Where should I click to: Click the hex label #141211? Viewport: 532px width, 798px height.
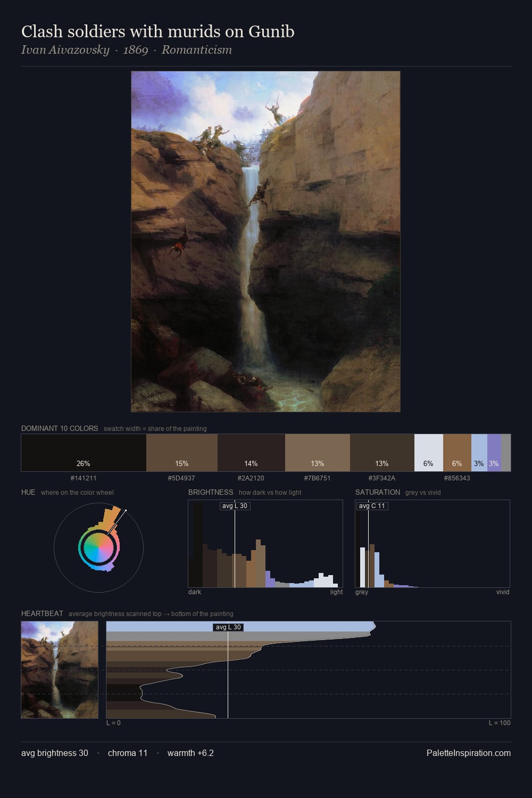pyautogui.click(x=84, y=478)
